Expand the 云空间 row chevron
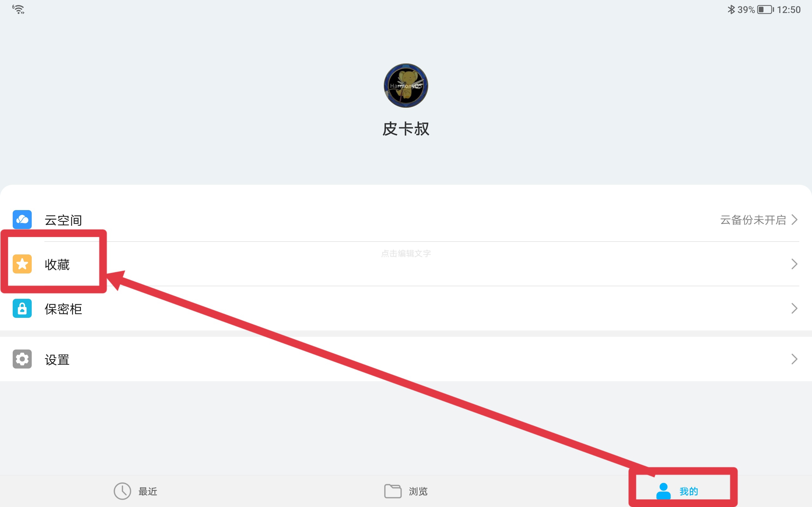This screenshot has width=812, height=507. pyautogui.click(x=794, y=220)
